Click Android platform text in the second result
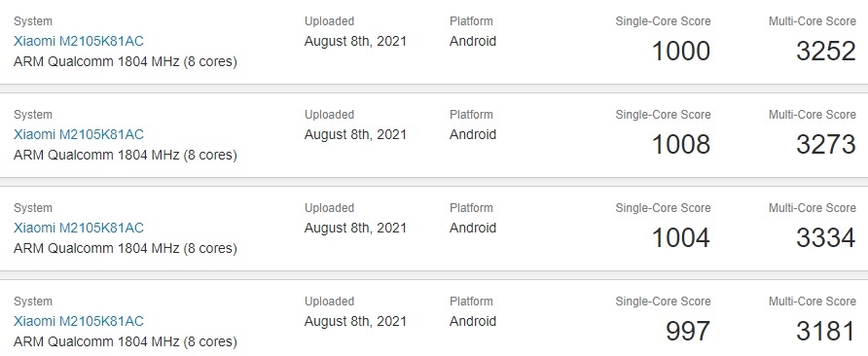This screenshot has height=356, width=868. (x=473, y=134)
